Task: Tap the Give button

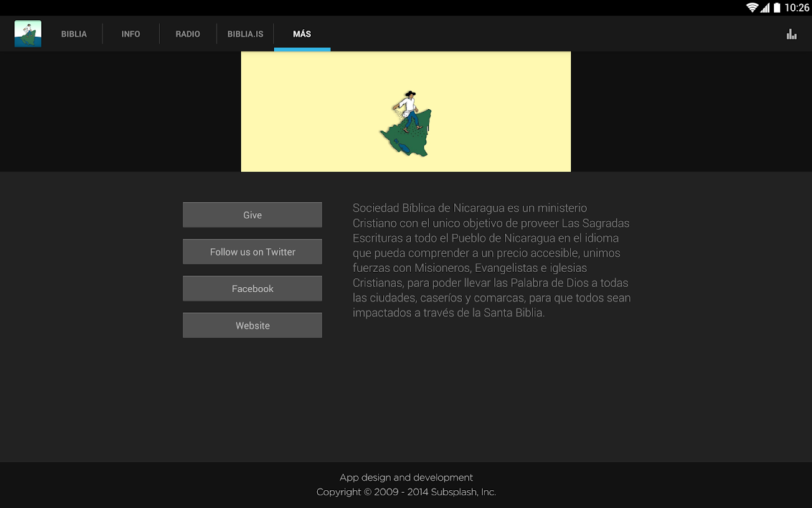Action: [252, 215]
